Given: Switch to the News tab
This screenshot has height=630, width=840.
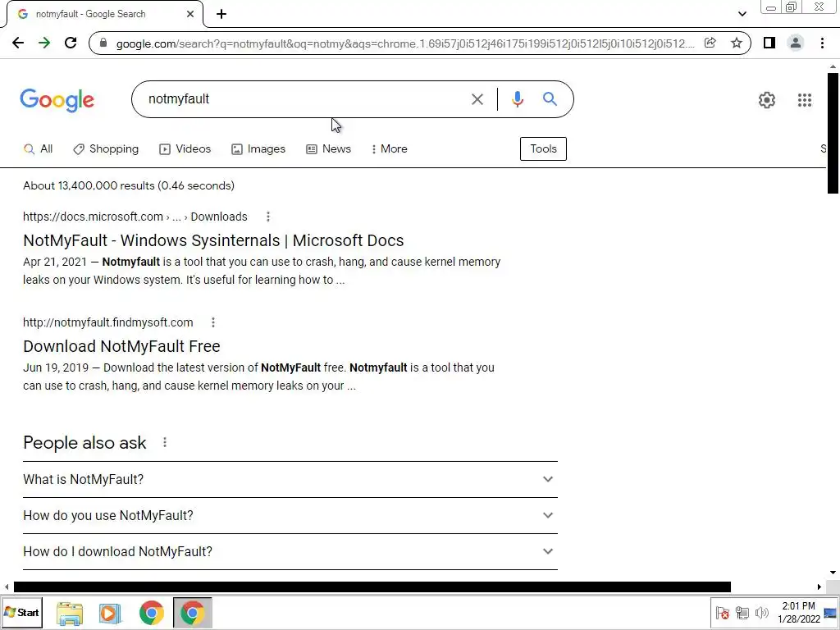Looking at the screenshot, I should point(328,149).
